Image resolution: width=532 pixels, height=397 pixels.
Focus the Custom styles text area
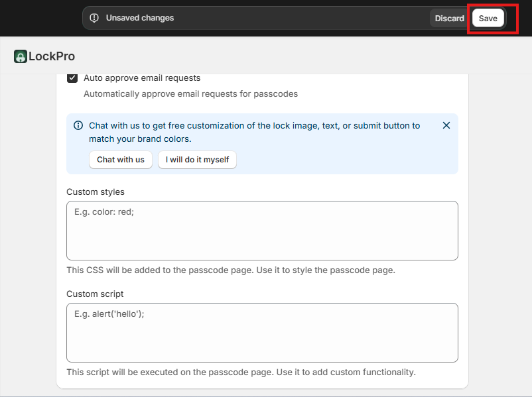tap(262, 230)
